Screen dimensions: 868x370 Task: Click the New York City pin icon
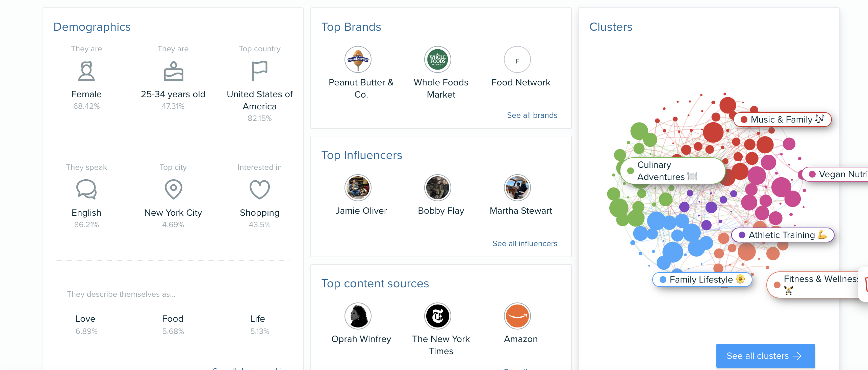click(x=173, y=189)
